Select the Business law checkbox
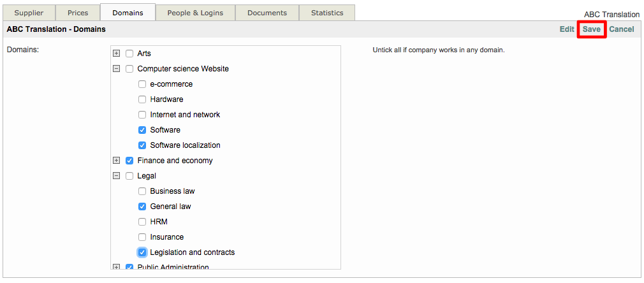The image size is (644, 283). point(142,191)
